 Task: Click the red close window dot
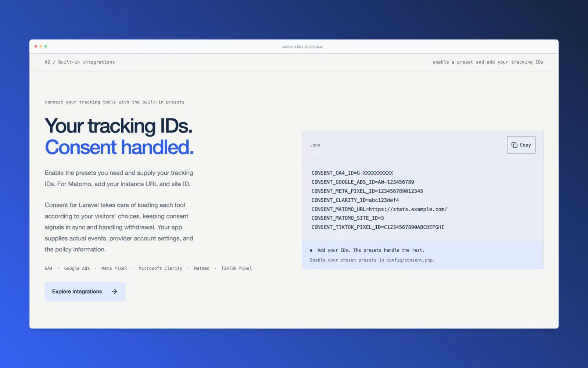coord(36,46)
